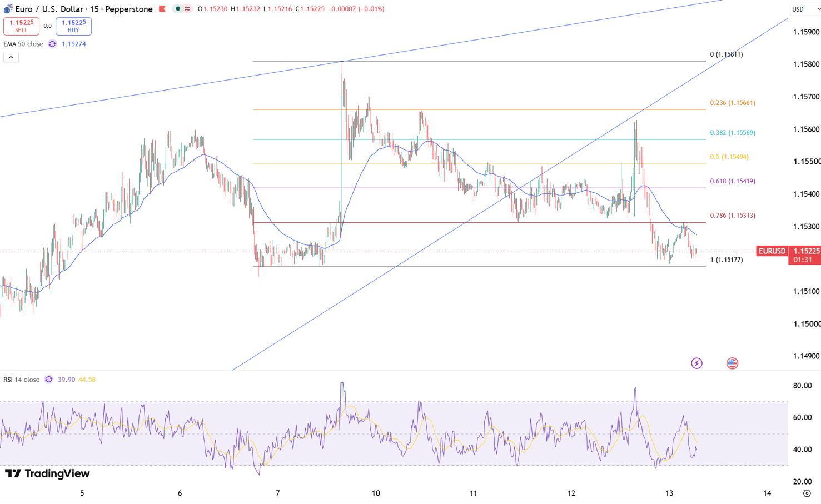Open the US flag economic event icon
Screen dimensions: 821x504
click(732, 363)
